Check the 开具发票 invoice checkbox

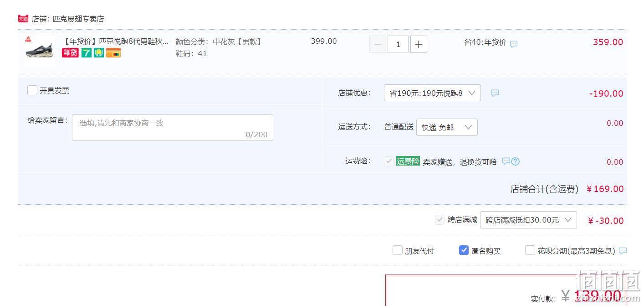click(32, 90)
